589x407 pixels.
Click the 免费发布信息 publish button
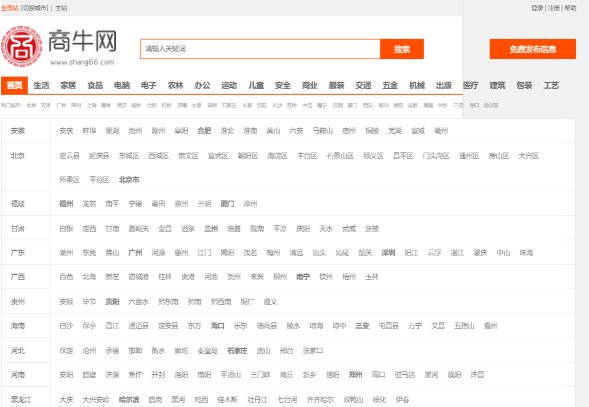(533, 49)
